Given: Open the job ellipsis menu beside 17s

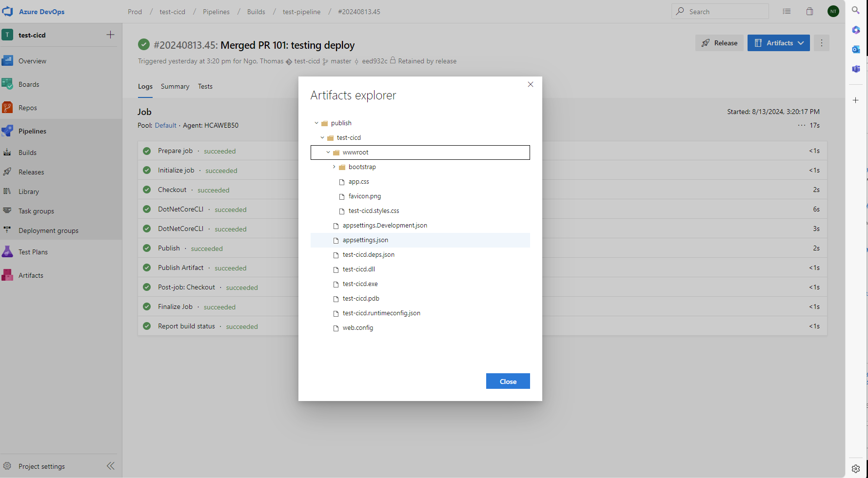Looking at the screenshot, I should (x=802, y=126).
